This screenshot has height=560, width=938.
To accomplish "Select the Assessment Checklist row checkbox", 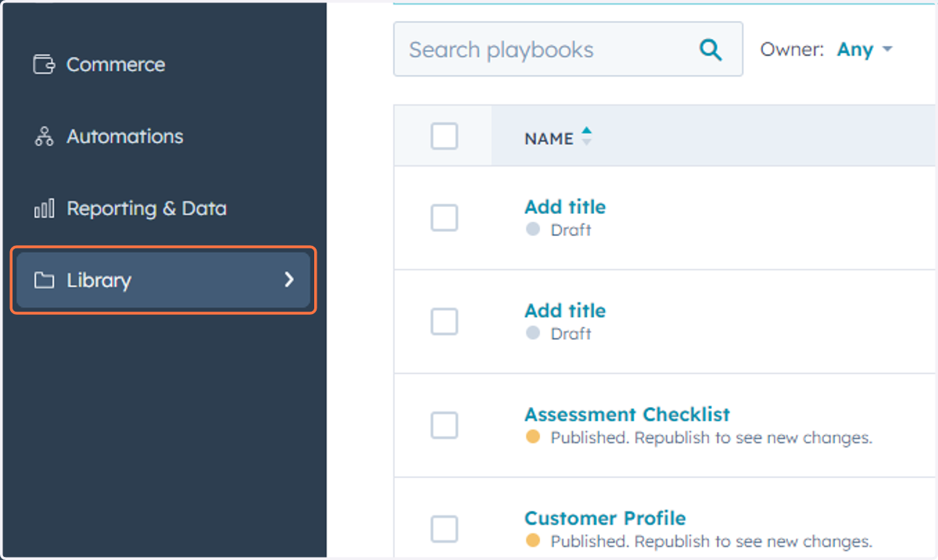I will click(x=444, y=425).
